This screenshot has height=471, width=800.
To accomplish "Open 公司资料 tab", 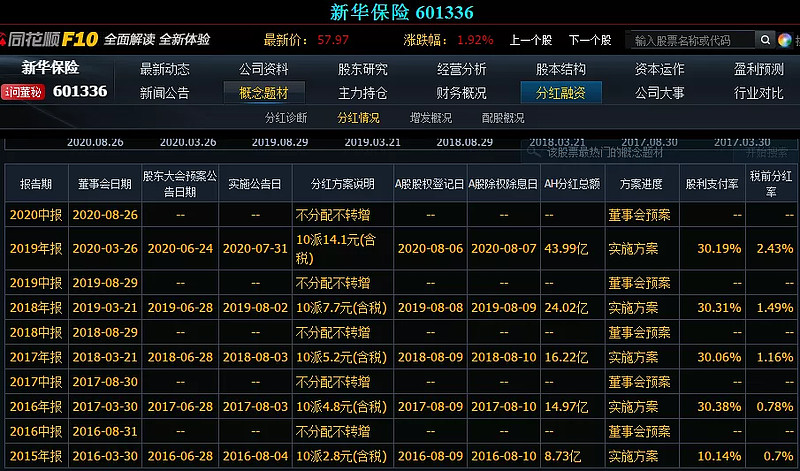I will [264, 69].
